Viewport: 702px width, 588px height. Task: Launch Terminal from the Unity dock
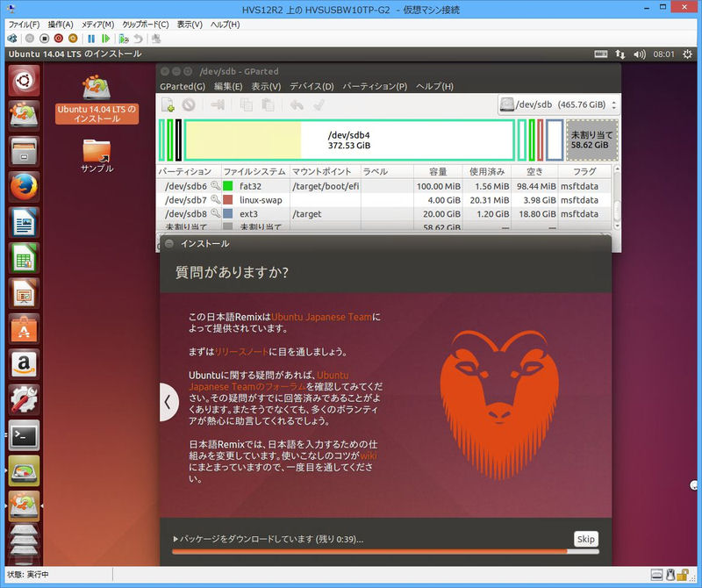tap(25, 435)
